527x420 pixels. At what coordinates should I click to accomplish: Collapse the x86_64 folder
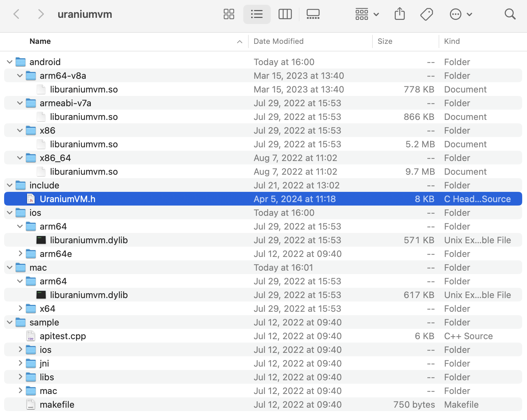(20, 158)
